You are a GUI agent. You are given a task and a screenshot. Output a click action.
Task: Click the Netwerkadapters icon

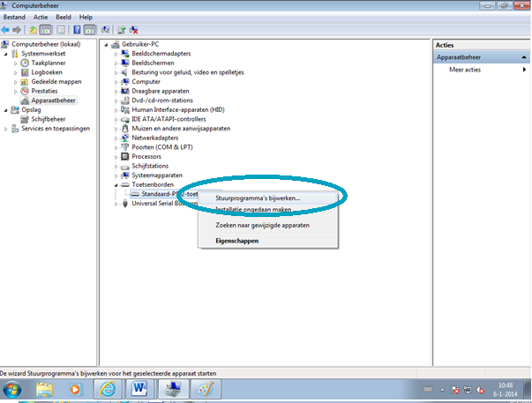click(125, 138)
